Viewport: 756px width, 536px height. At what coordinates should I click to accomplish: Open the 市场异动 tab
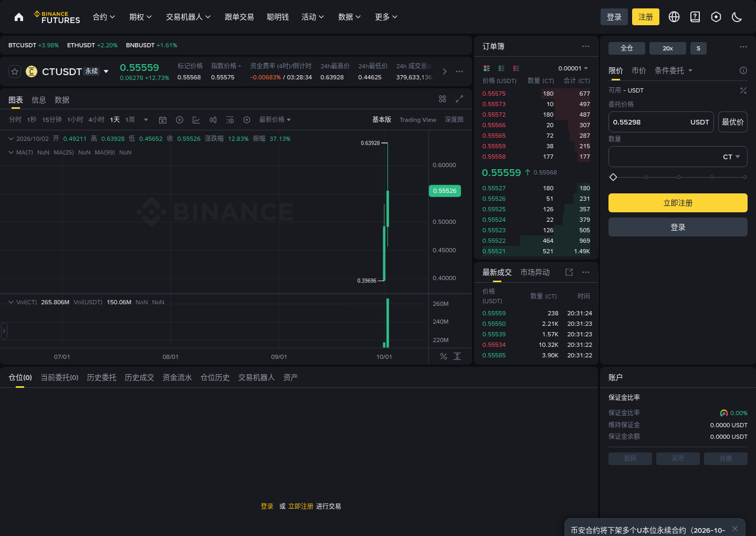tap(535, 272)
